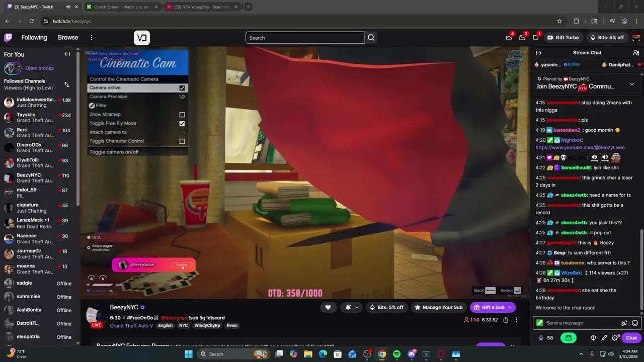Image resolution: width=644 pixels, height=362 pixels.
Task: Open a new browser tab
Action: [x=248, y=7]
